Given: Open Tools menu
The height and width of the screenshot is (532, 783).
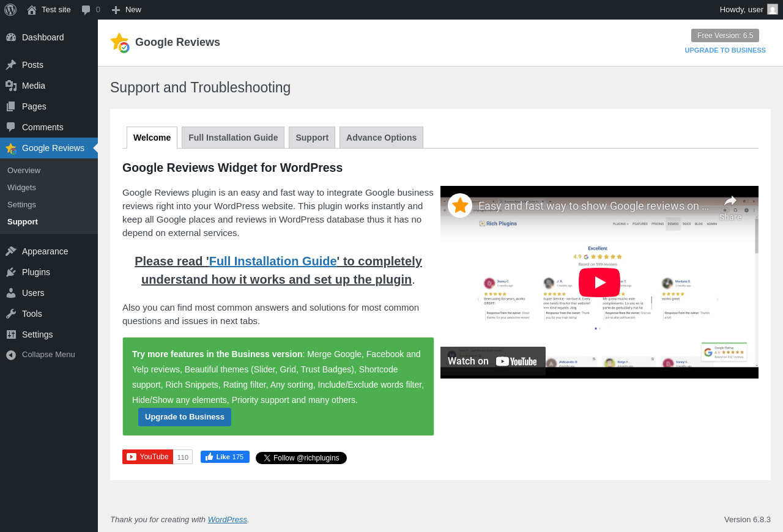Looking at the screenshot, I should [x=49, y=314].
